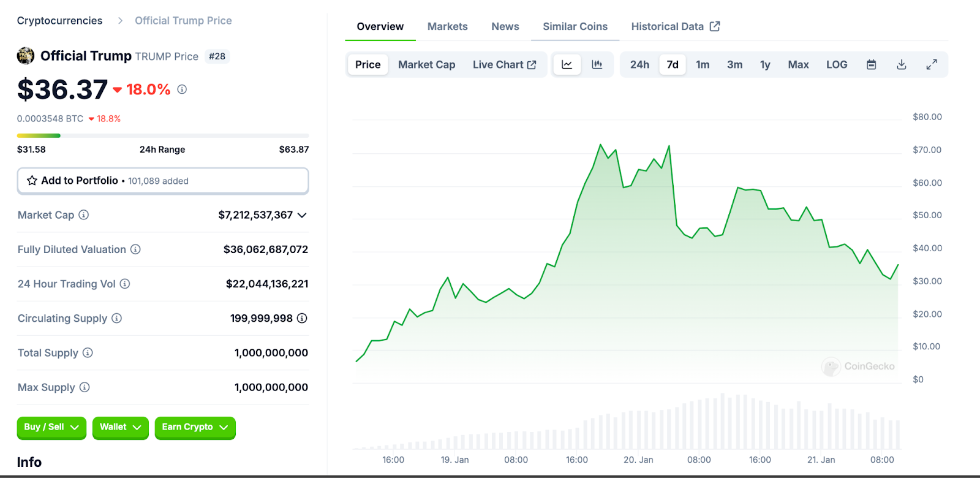Open the Earn Crypto dropdown

tap(195, 427)
